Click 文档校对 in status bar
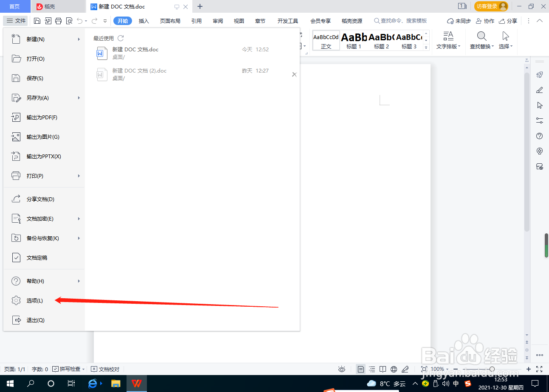549x392 pixels. pyautogui.click(x=105, y=369)
